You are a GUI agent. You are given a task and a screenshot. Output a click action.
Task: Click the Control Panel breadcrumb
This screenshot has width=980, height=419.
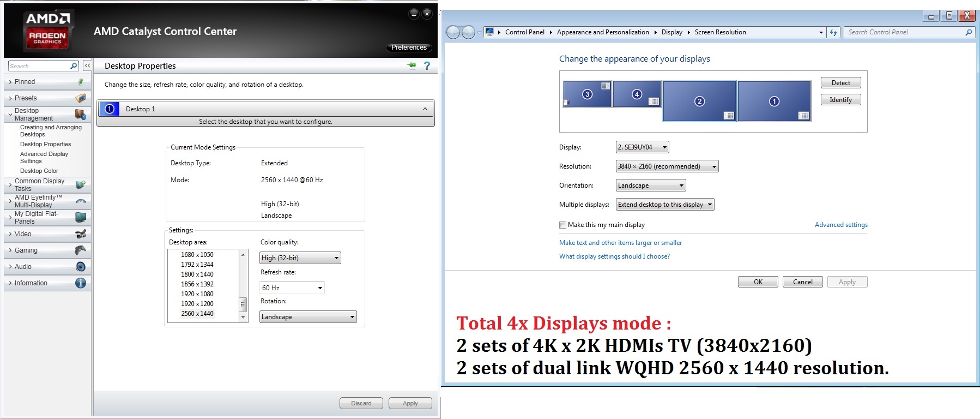pyautogui.click(x=525, y=32)
